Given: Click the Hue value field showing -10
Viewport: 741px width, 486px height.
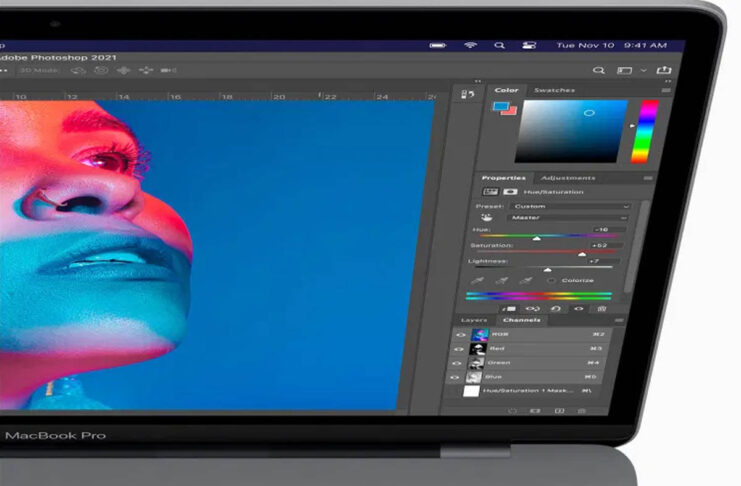Looking at the screenshot, I should (x=609, y=229).
